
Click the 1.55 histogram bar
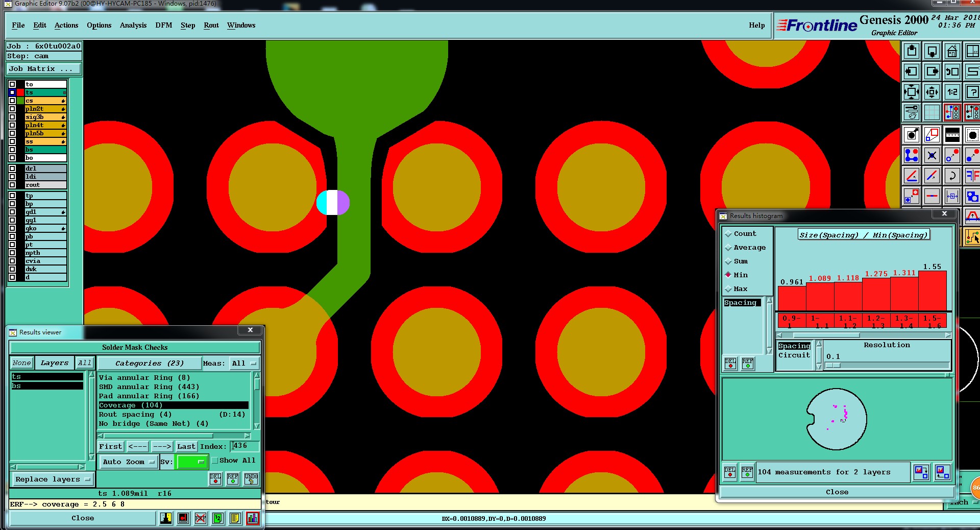tap(933, 291)
